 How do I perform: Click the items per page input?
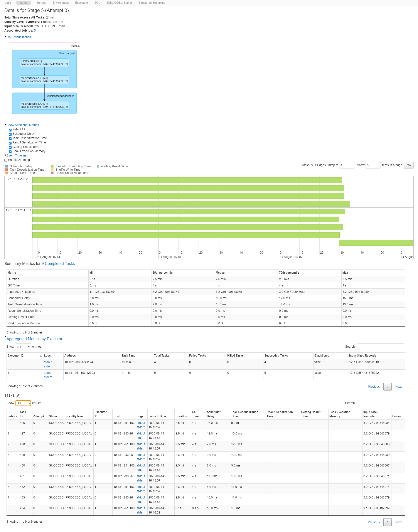(373, 165)
